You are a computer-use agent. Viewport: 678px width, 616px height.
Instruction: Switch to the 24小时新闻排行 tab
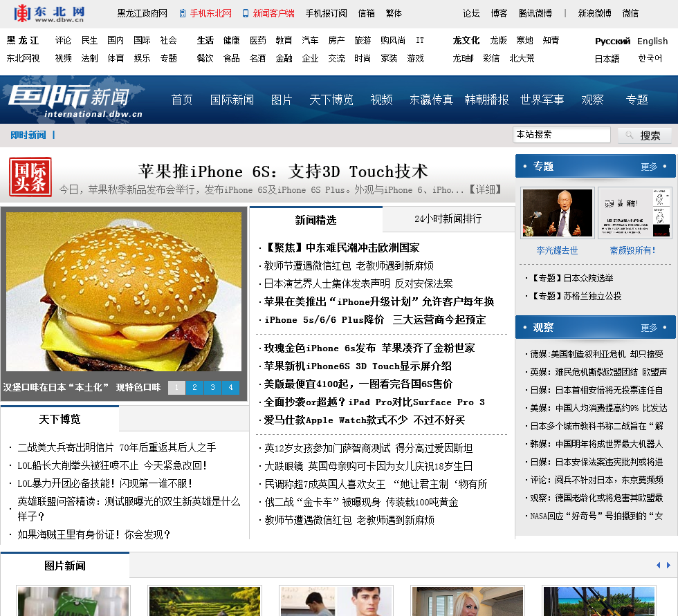point(448,219)
